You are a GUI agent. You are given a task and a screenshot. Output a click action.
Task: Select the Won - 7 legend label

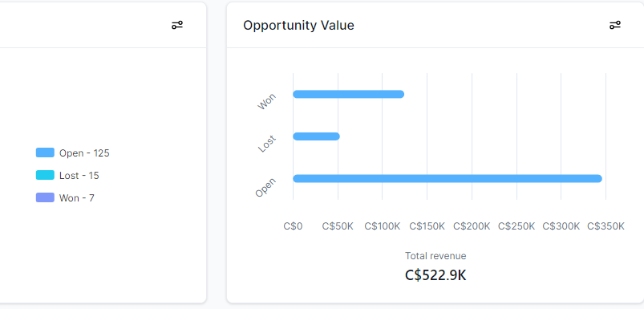tap(77, 198)
